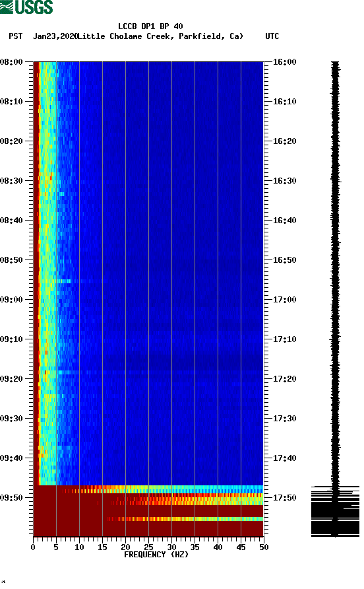Click the 09:50 PST time label

11,498
